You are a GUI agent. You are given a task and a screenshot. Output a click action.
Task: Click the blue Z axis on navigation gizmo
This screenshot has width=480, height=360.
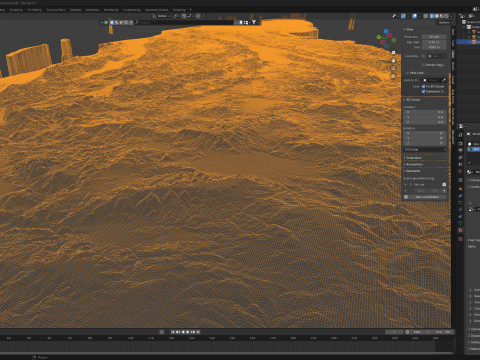click(386, 31)
